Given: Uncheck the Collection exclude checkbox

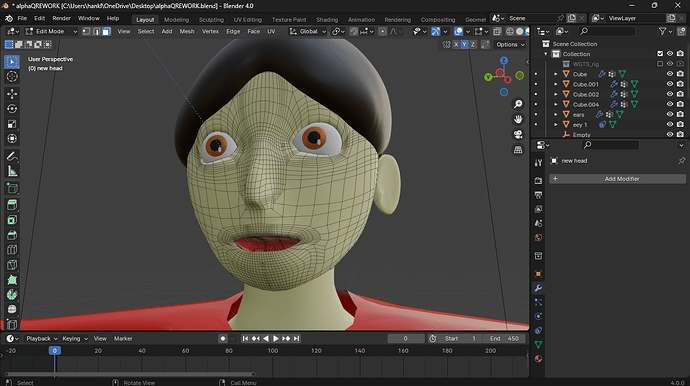Looking at the screenshot, I should point(660,54).
